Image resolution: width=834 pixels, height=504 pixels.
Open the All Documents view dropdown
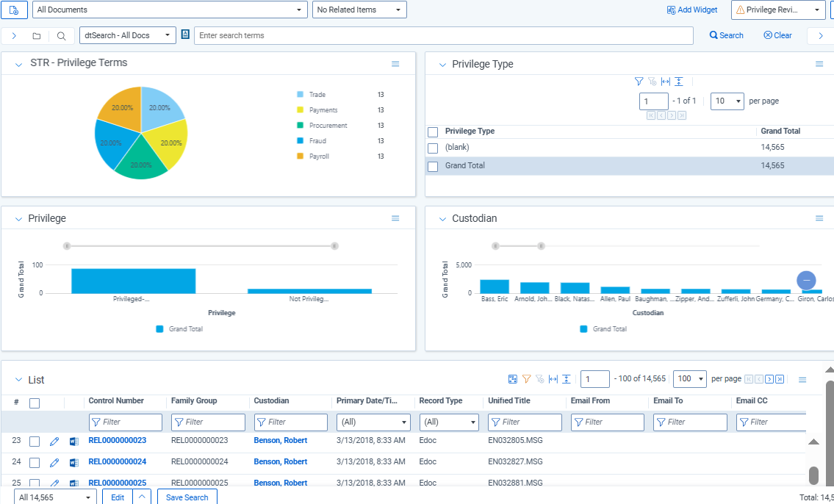coord(170,10)
